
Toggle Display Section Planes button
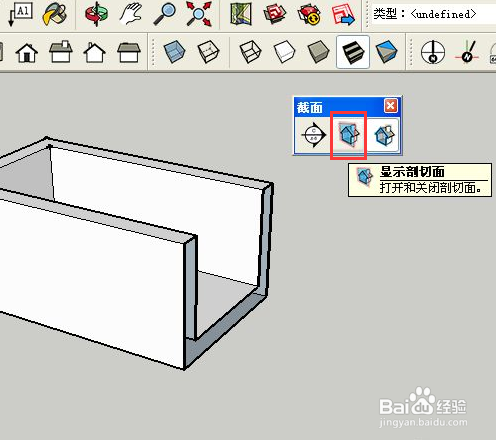click(349, 135)
